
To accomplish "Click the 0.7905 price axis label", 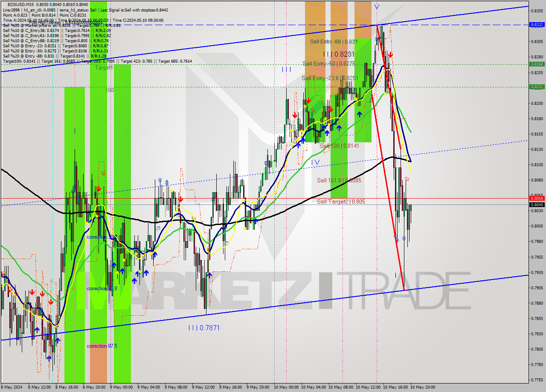I will tap(536, 288).
